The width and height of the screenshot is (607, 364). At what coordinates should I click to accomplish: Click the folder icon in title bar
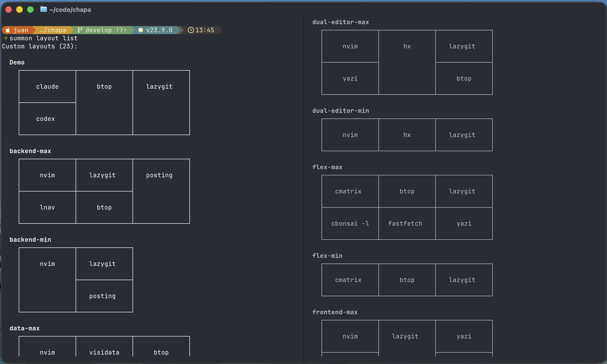pyautogui.click(x=43, y=9)
